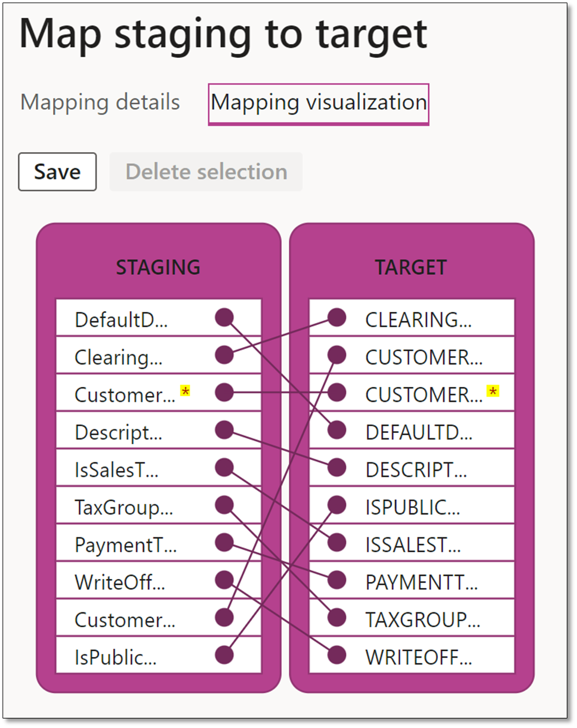
Task: Click the Delete selection button
Action: click(205, 172)
